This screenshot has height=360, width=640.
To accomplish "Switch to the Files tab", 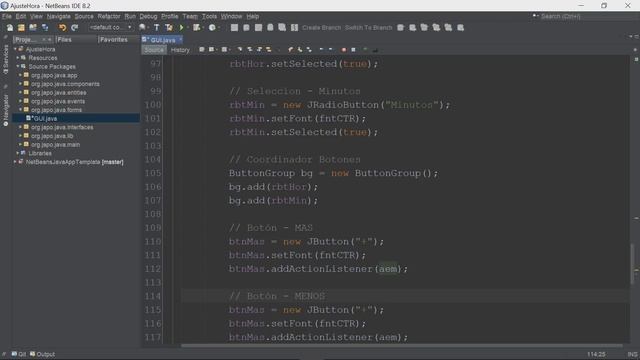I will [x=76, y=40].
